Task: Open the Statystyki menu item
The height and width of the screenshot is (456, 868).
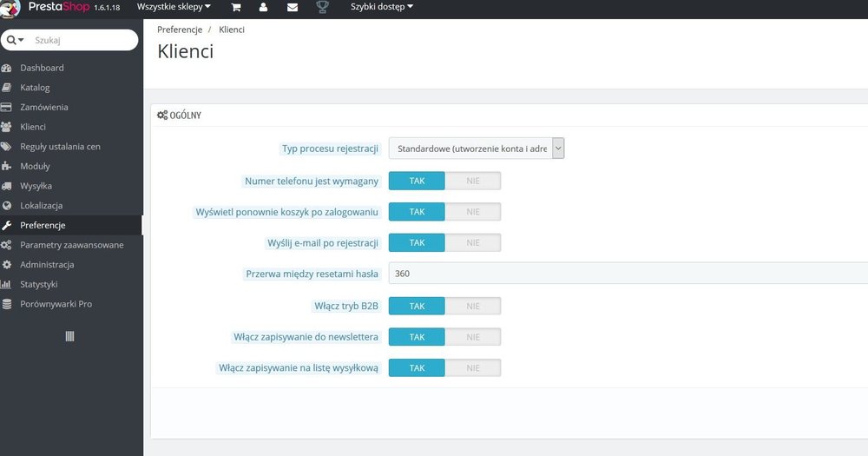Action: pos(39,284)
